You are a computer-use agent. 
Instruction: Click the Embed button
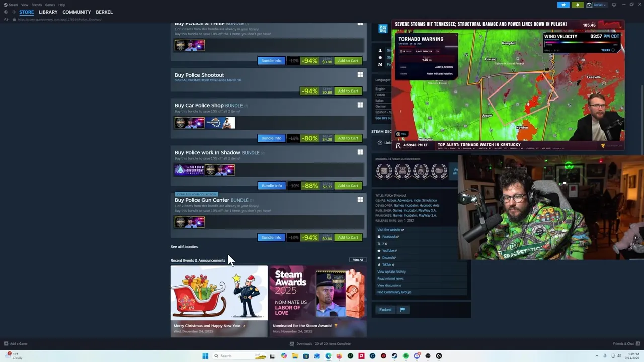pos(385,310)
